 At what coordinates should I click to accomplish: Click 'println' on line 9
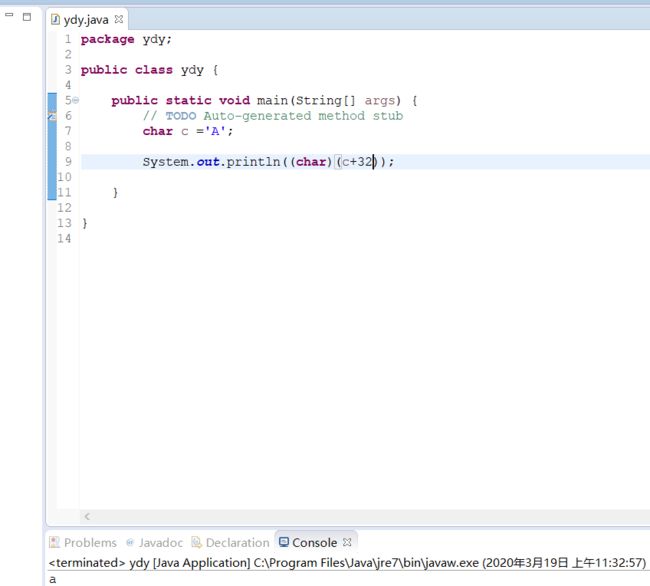coord(254,162)
